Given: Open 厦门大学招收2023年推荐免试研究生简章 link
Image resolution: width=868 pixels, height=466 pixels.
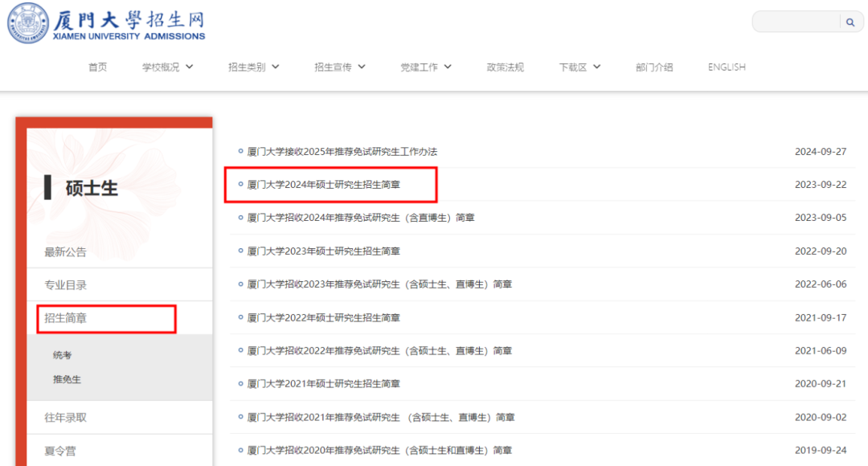Looking at the screenshot, I should pos(379,284).
